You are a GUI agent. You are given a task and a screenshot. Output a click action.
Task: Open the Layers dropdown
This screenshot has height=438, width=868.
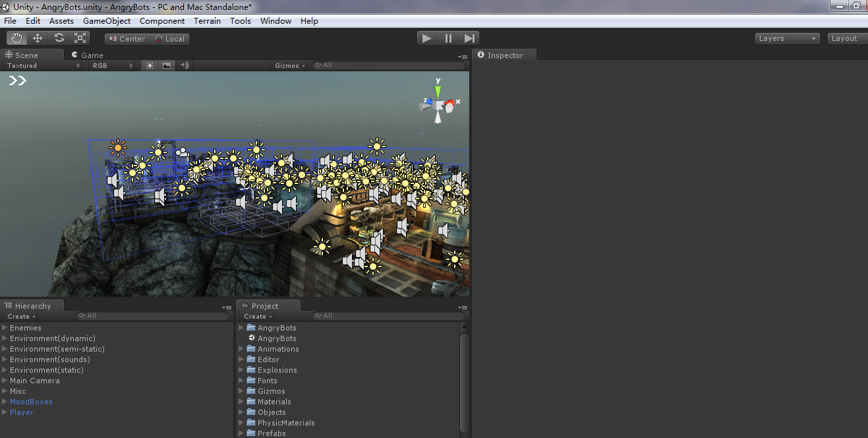pyautogui.click(x=787, y=38)
